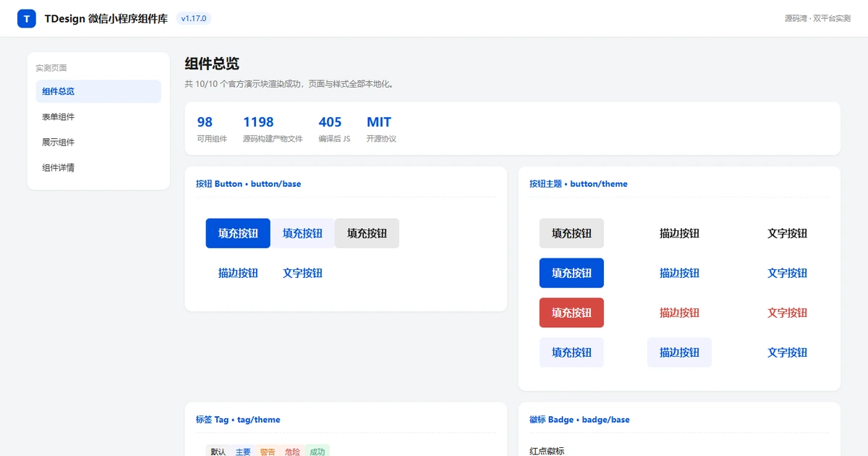Click blue 描边按钮 beside solid blue 填充按钮 in theme card
Viewport: 868px width, 456px height.
click(x=679, y=273)
